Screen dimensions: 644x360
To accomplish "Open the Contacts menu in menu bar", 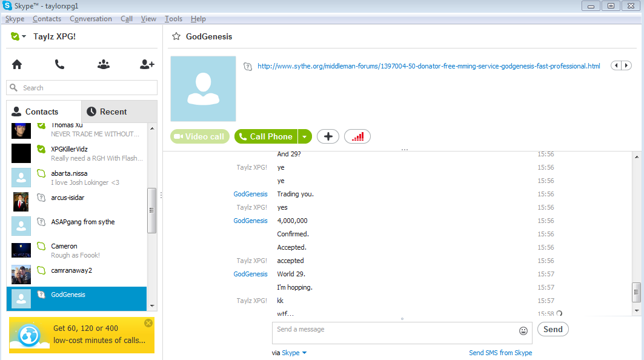I will pyautogui.click(x=47, y=19).
